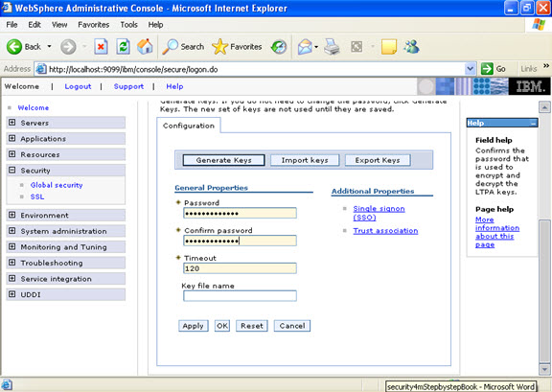Click the Forward arrow button
Viewport: 552px width, 392px height.
(68, 47)
